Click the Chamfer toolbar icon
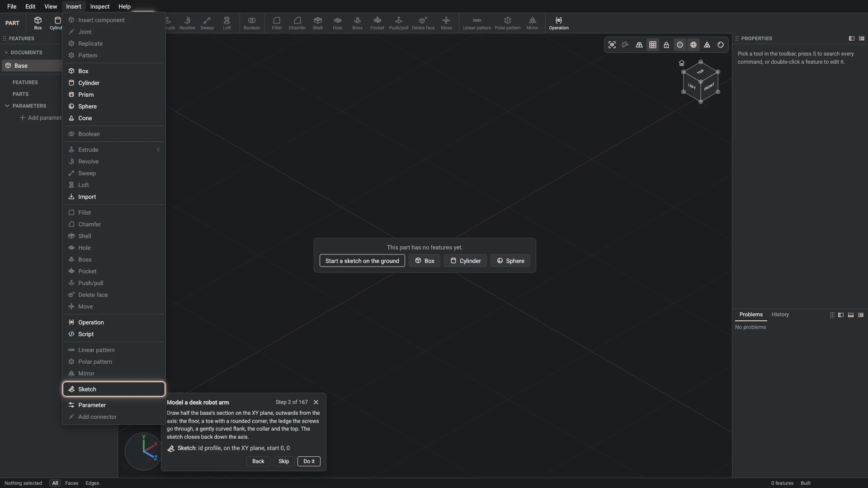Screen dimensions: 868x488 (x=297, y=23)
